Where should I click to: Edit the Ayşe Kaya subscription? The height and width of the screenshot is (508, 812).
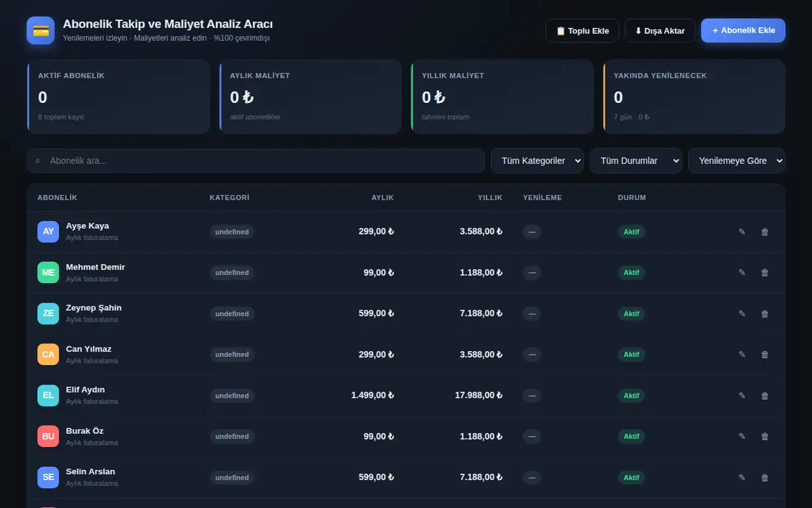742,232
